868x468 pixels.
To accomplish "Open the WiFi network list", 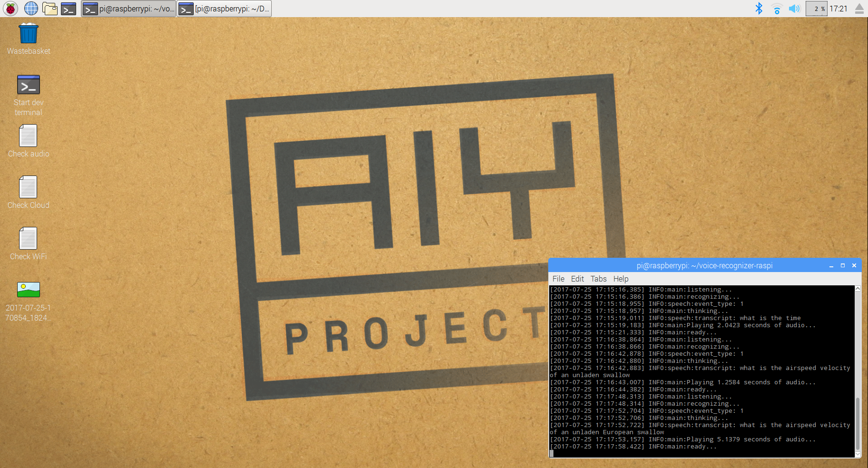I will tap(777, 9).
